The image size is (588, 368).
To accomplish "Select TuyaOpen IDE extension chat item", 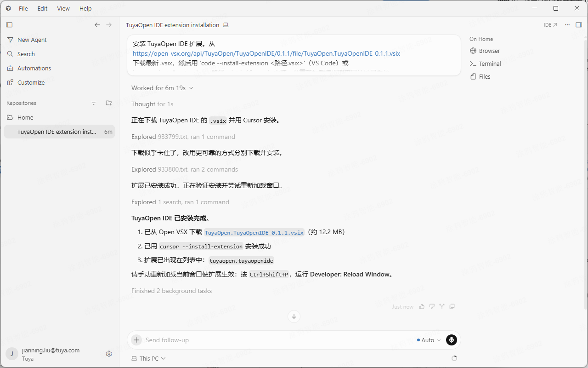I will point(60,132).
